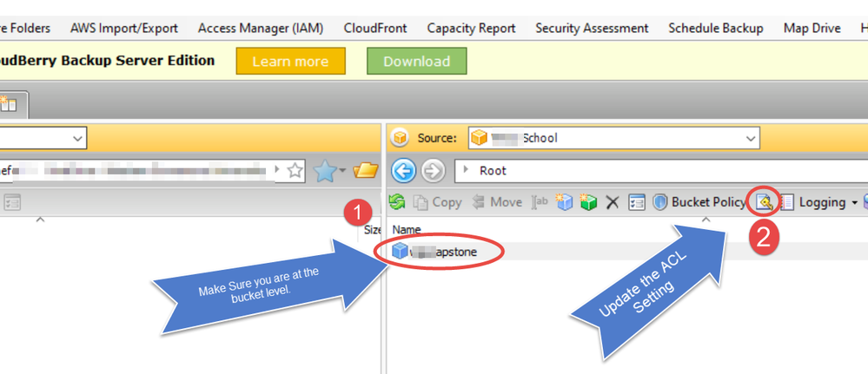Click the round Source cube icon
868x374 pixels.
coord(400,138)
